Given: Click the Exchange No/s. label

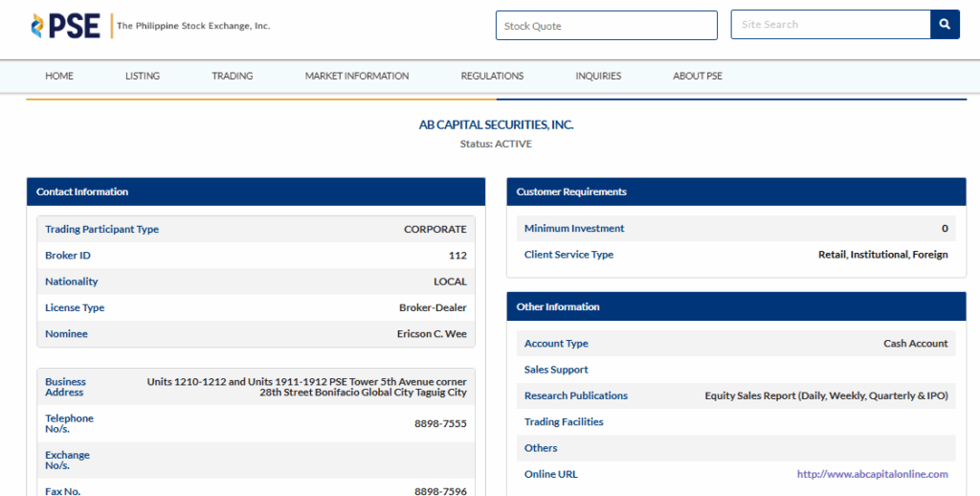Looking at the screenshot, I should tap(68, 461).
